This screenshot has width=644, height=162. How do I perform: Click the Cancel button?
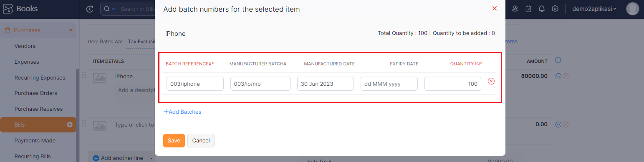point(201,141)
